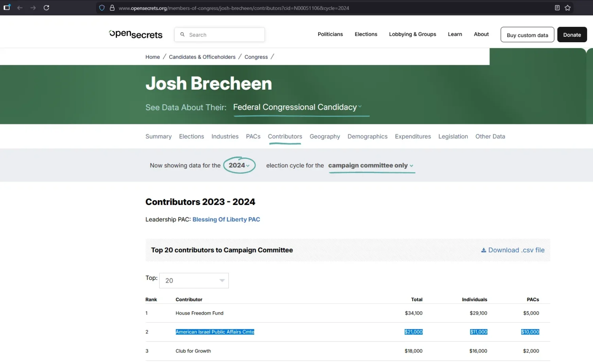593x364 pixels.
Task: Focus the OpenSecrets search field
Action: [219, 35]
